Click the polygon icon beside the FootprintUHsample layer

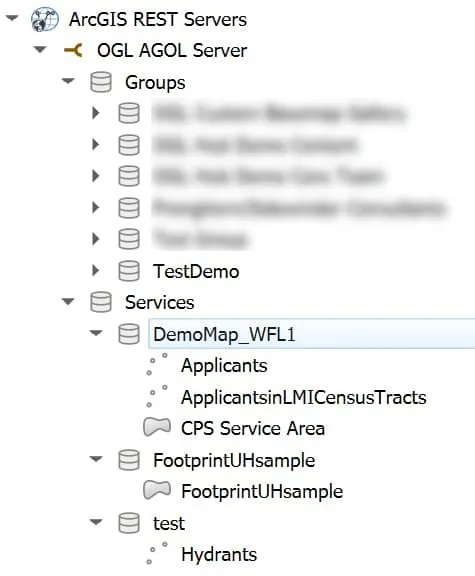pyautogui.click(x=157, y=490)
